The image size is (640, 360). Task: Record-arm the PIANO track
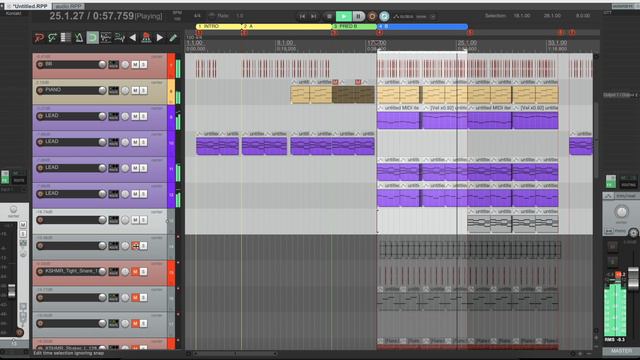click(x=40, y=90)
